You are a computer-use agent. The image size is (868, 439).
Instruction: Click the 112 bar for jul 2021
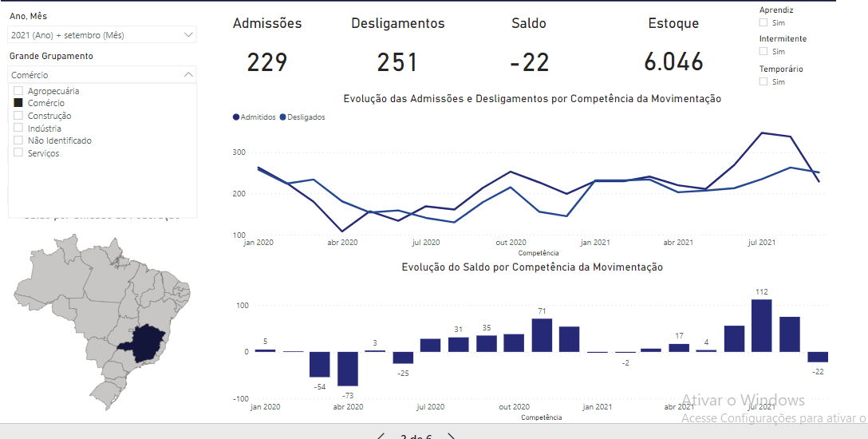click(x=761, y=325)
